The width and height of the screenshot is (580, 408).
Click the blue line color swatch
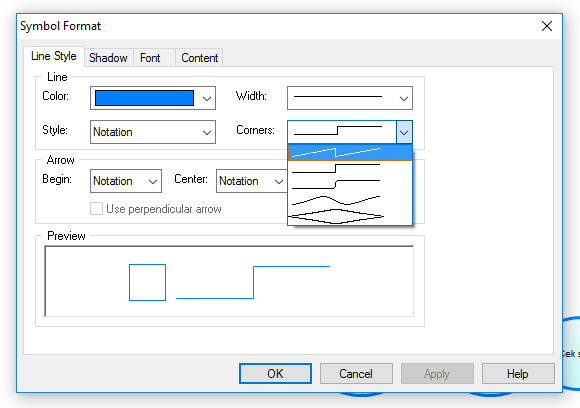pyautogui.click(x=144, y=98)
